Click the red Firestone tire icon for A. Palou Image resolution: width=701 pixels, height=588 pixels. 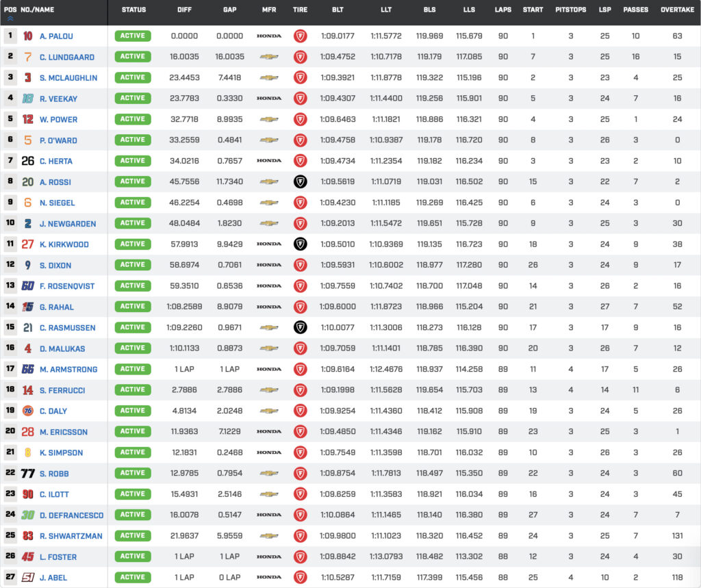click(301, 36)
